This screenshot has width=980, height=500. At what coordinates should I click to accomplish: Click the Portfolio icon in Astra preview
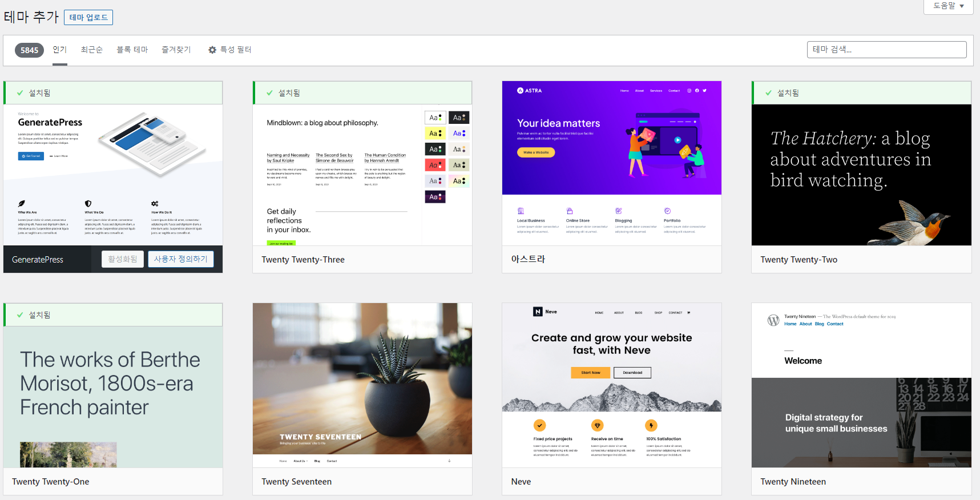tap(667, 211)
